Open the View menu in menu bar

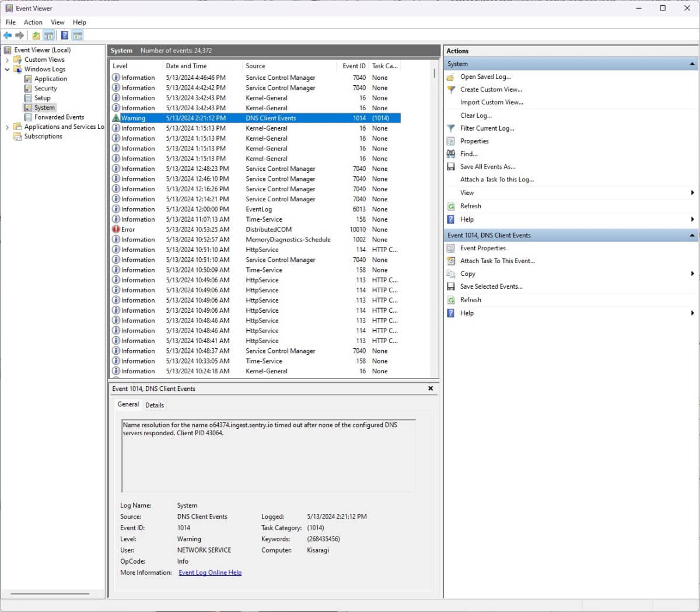pyautogui.click(x=58, y=22)
